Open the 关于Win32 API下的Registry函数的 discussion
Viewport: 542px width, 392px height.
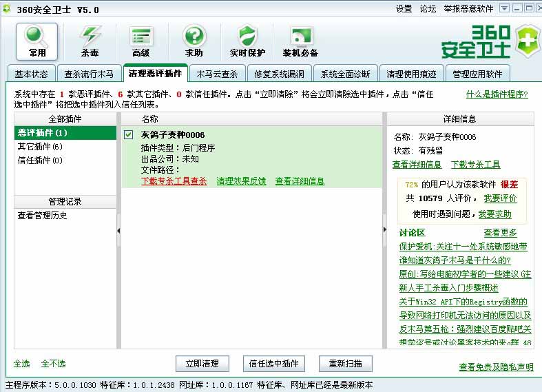[463, 302]
